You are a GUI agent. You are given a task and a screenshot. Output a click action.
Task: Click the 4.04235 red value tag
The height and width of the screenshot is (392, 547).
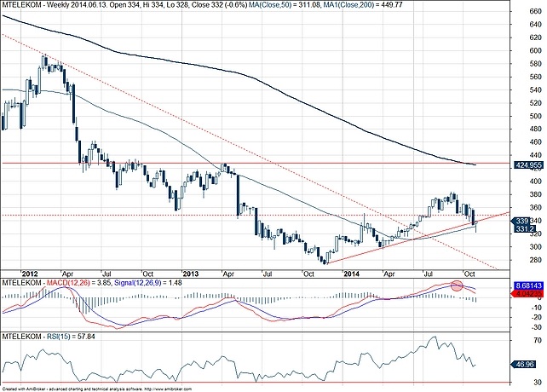529,293
